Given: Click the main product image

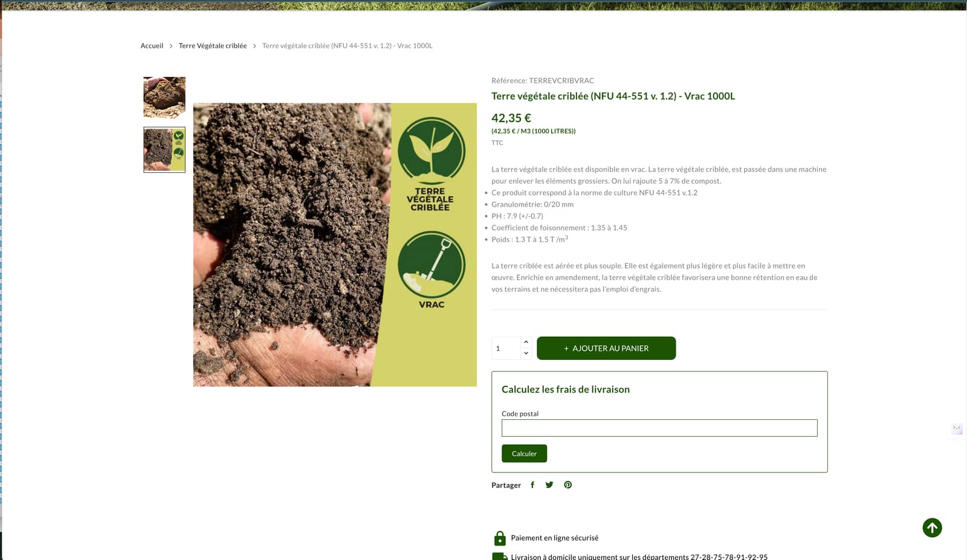Looking at the screenshot, I should coord(335,245).
